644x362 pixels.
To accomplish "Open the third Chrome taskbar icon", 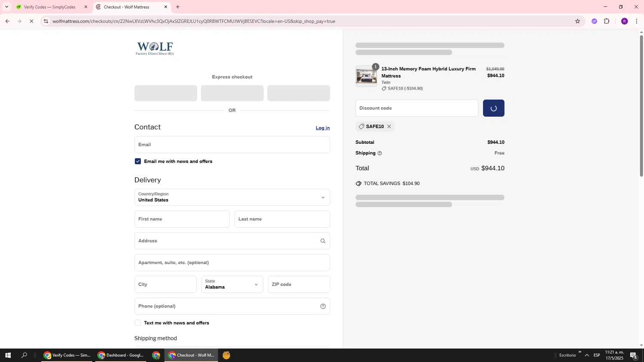I will point(156,355).
